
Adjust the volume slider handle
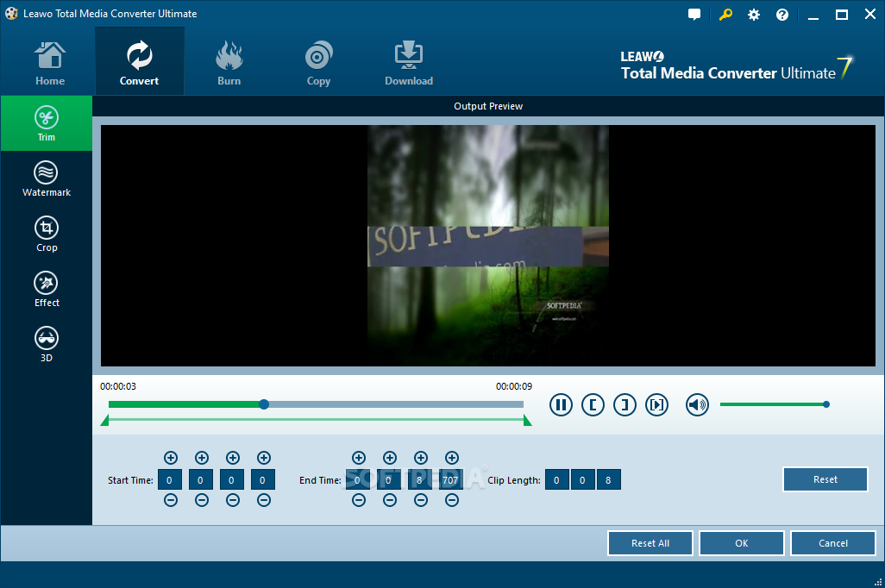click(826, 404)
